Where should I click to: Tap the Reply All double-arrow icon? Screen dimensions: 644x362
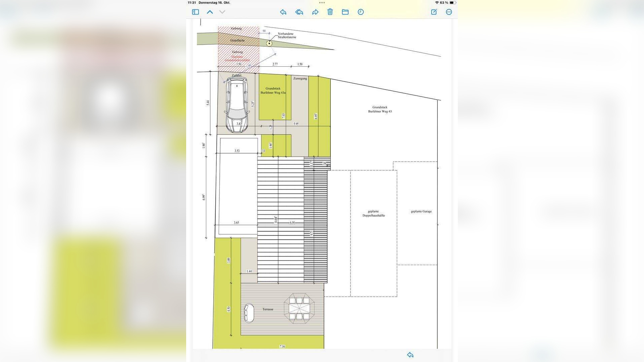point(299,12)
